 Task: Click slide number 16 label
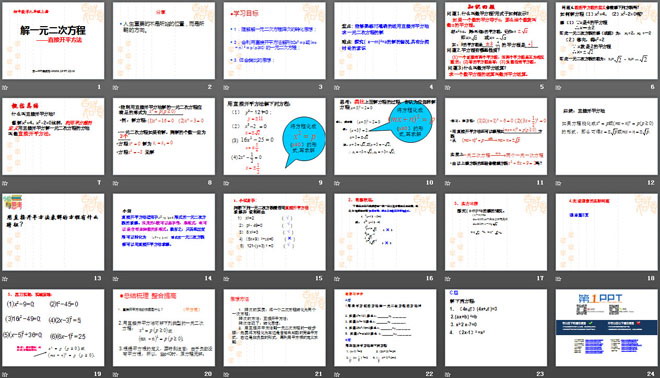[429, 278]
